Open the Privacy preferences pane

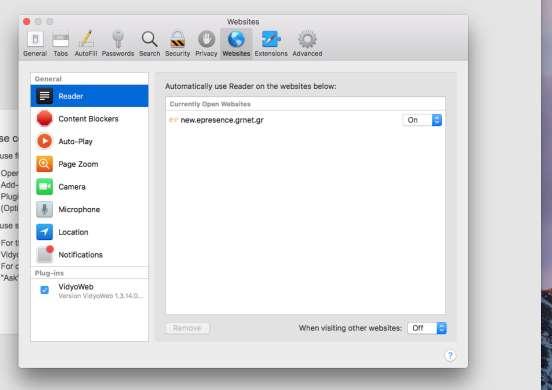(206, 44)
